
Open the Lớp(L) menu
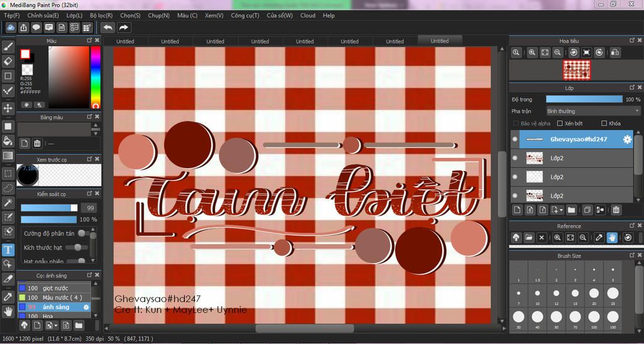(x=74, y=15)
